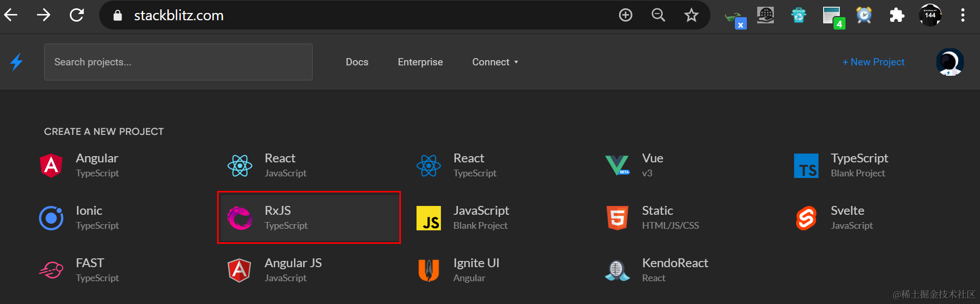Screen dimensions: 980x304
Task: Open the extension with green 4 badge
Action: click(x=834, y=17)
